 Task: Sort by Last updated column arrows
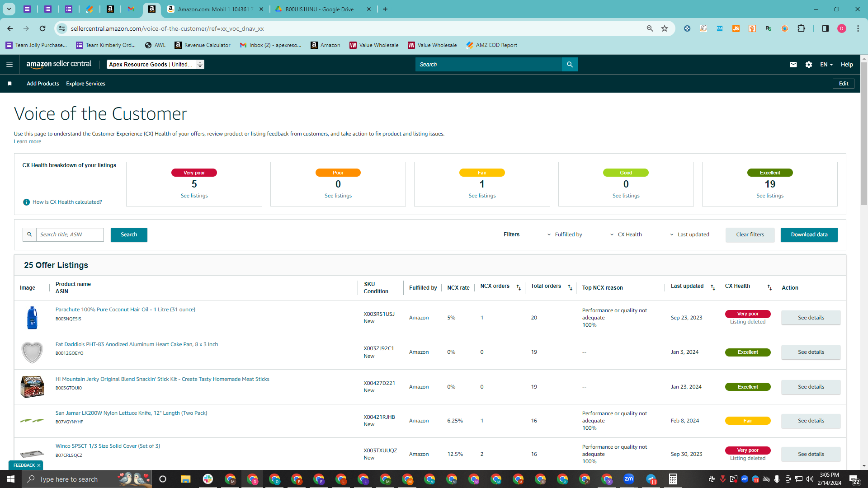click(x=713, y=287)
